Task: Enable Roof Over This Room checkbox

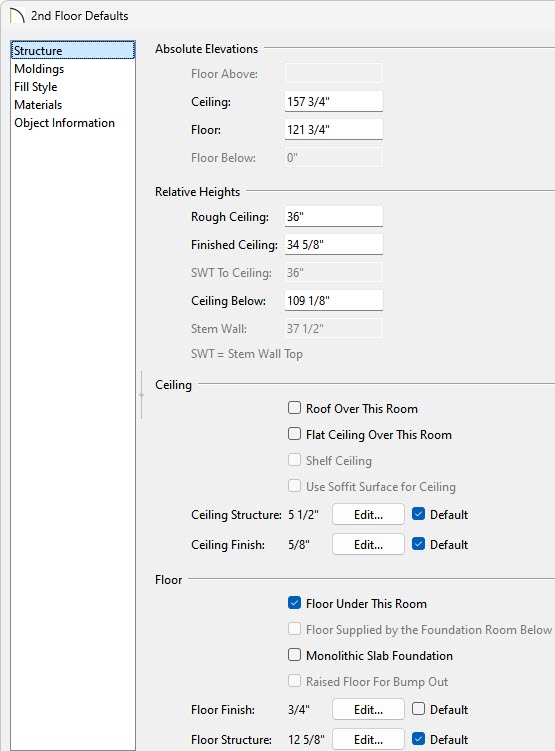Action: (294, 408)
